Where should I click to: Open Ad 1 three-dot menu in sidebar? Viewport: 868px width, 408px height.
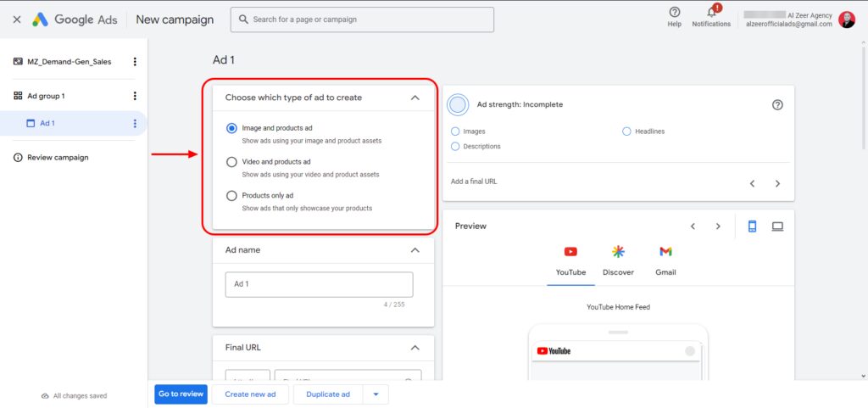point(135,124)
